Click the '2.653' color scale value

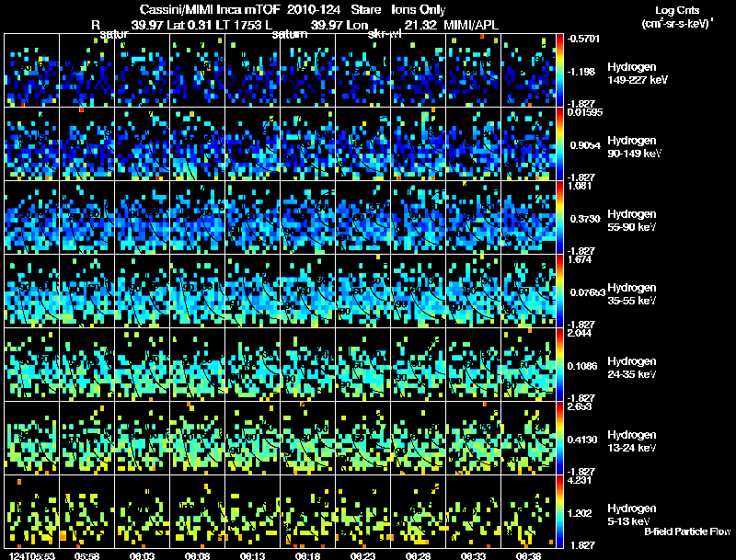[580, 406]
